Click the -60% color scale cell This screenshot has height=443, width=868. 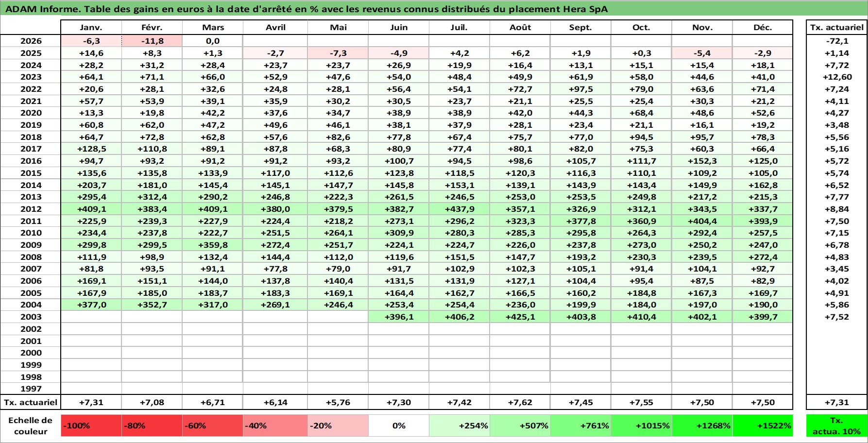[213, 426]
